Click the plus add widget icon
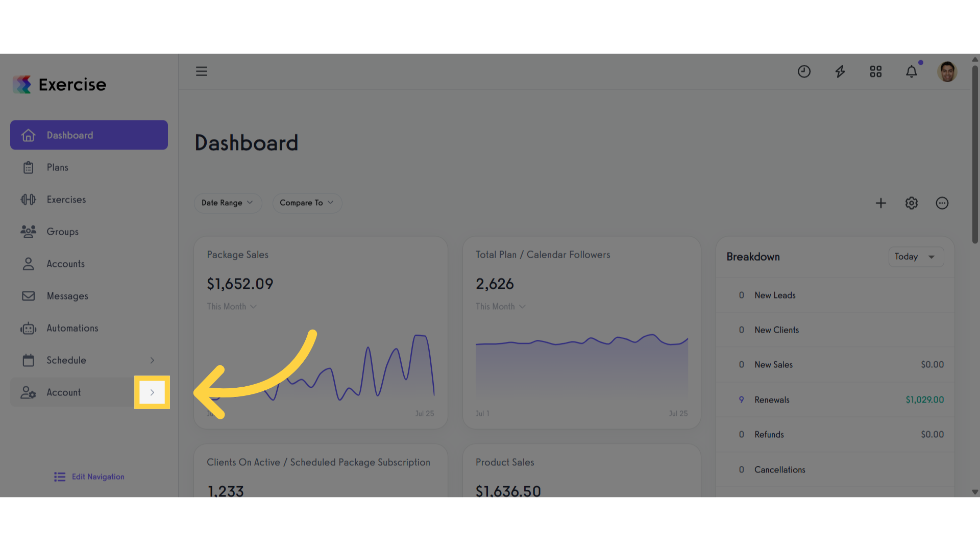The image size is (980, 551). click(881, 203)
